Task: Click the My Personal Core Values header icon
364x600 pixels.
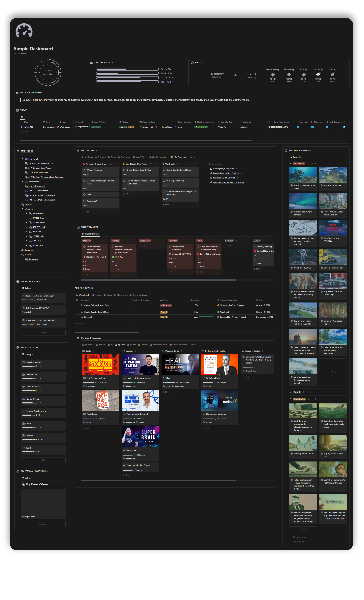Action: pos(18,471)
